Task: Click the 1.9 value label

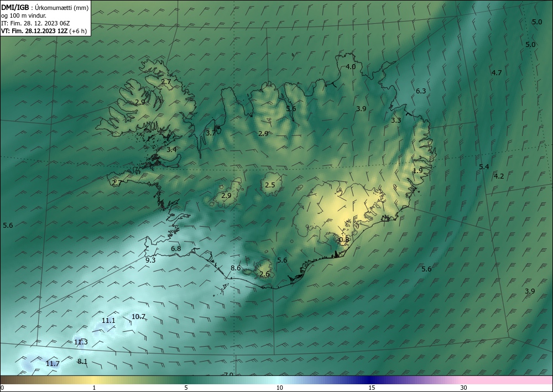Action: [418, 171]
